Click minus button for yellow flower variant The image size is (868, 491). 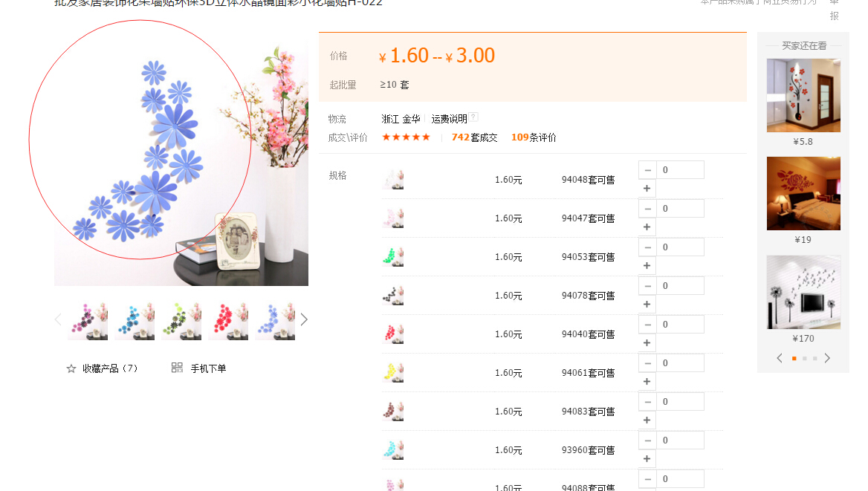click(648, 363)
